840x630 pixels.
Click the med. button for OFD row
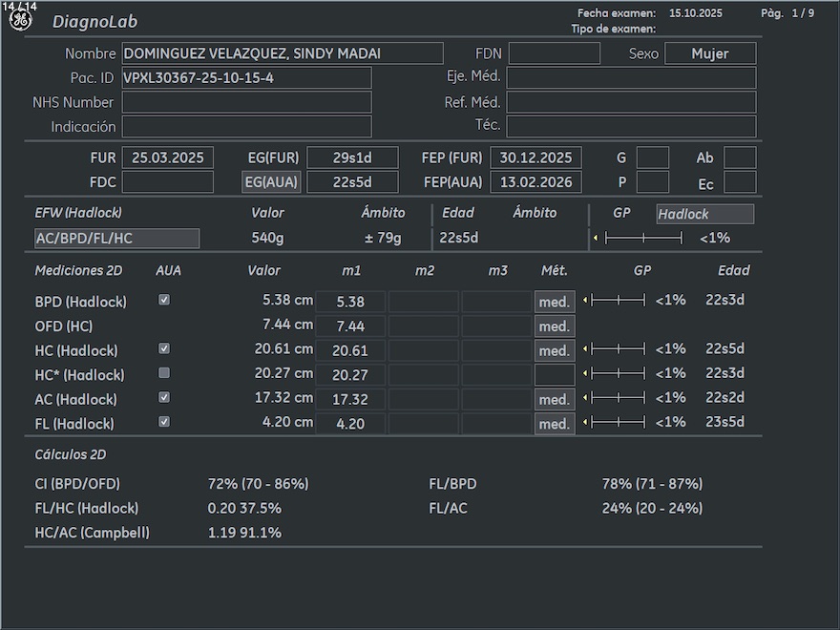pos(555,326)
